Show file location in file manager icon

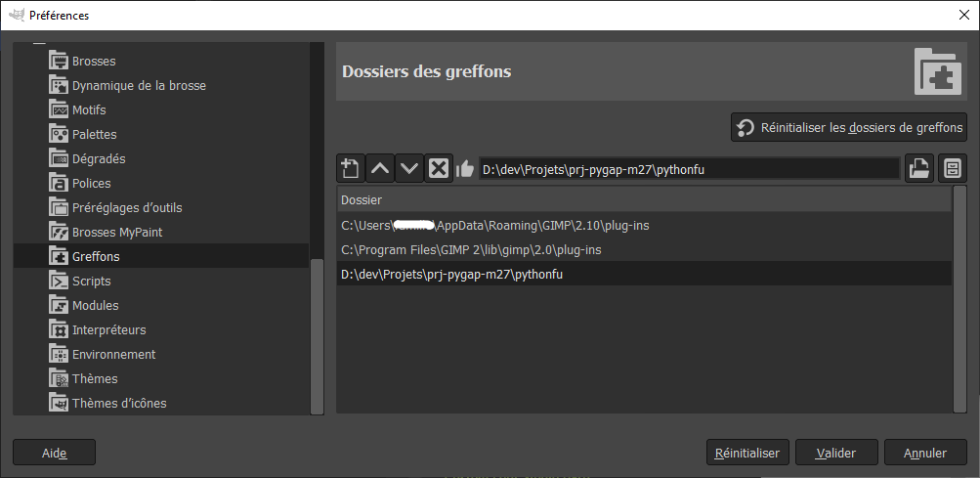[952, 168]
